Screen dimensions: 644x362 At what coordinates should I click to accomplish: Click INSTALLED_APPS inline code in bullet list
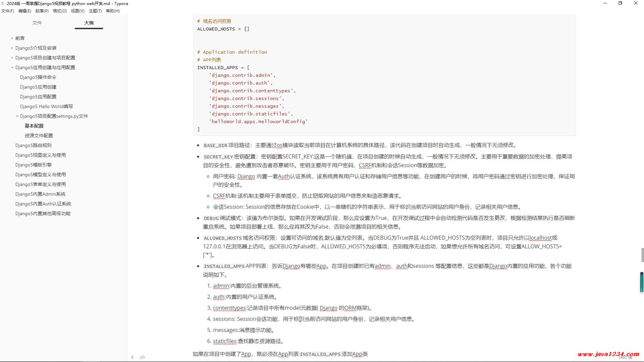(224, 266)
